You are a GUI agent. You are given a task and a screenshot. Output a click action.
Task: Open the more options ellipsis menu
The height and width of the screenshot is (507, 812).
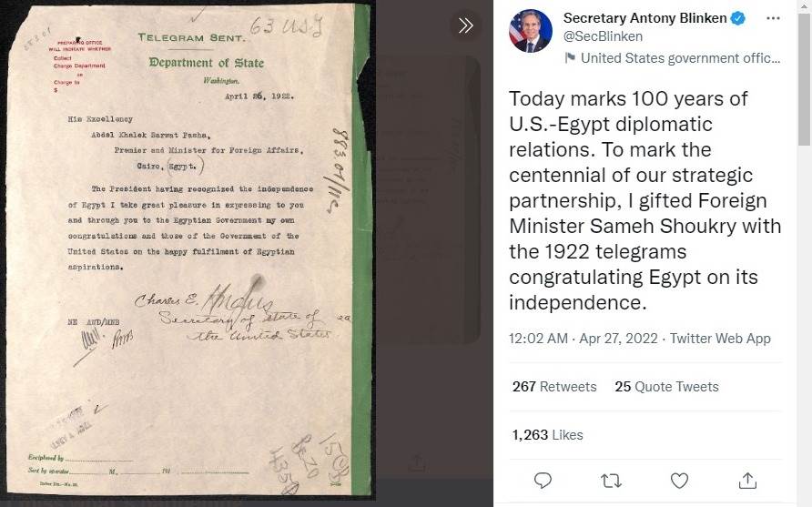(773, 18)
